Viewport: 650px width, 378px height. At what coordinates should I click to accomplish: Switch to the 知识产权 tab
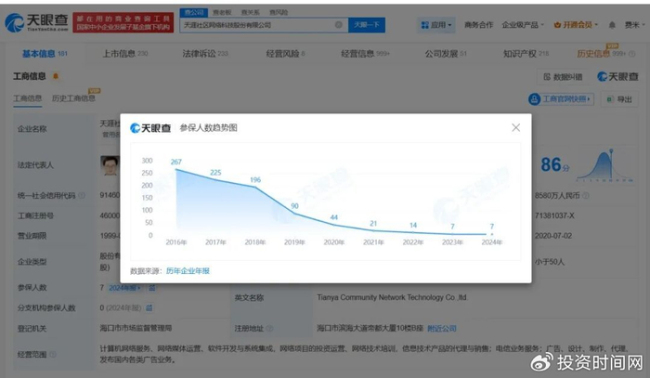point(526,53)
